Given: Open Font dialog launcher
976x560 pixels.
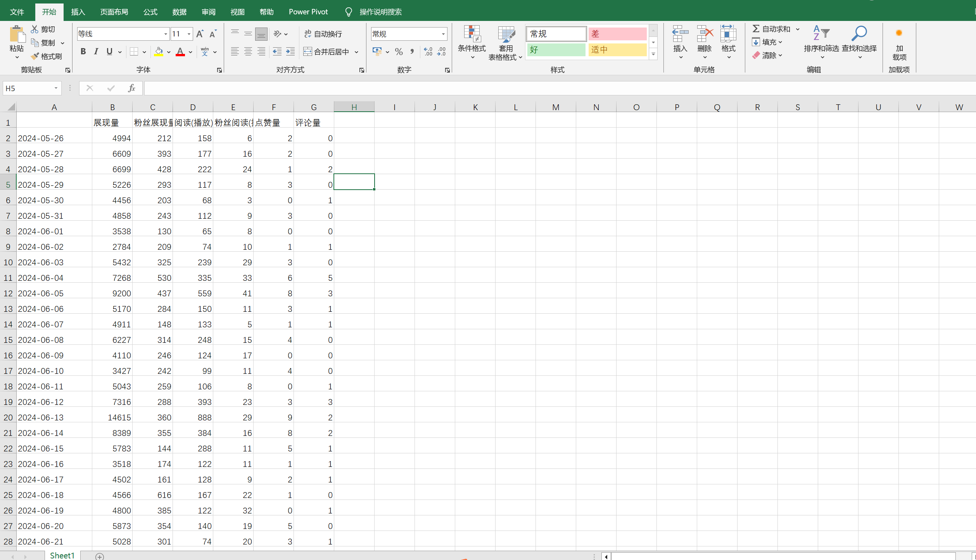Looking at the screenshot, I should [x=219, y=70].
